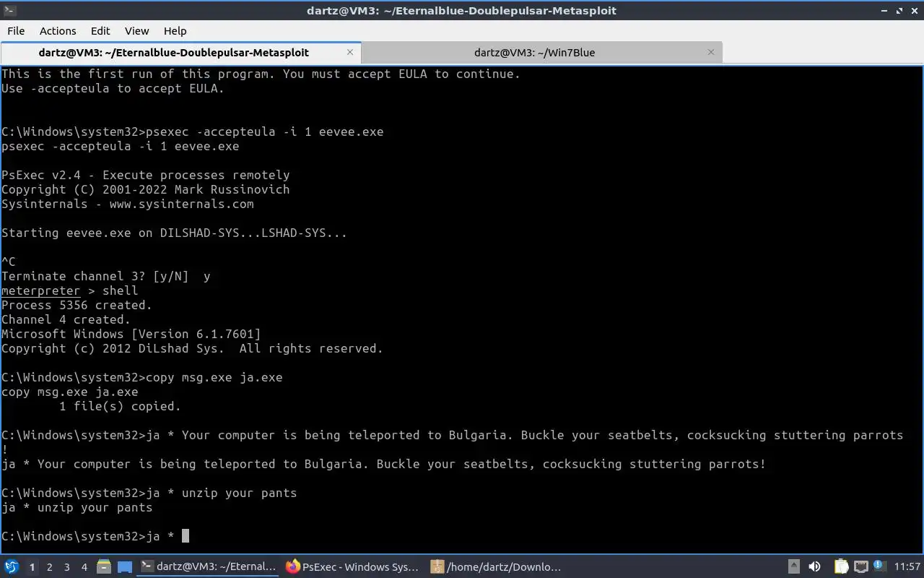Click the 'Sysinternals - www.sysinternals.com' line

pyautogui.click(x=128, y=204)
